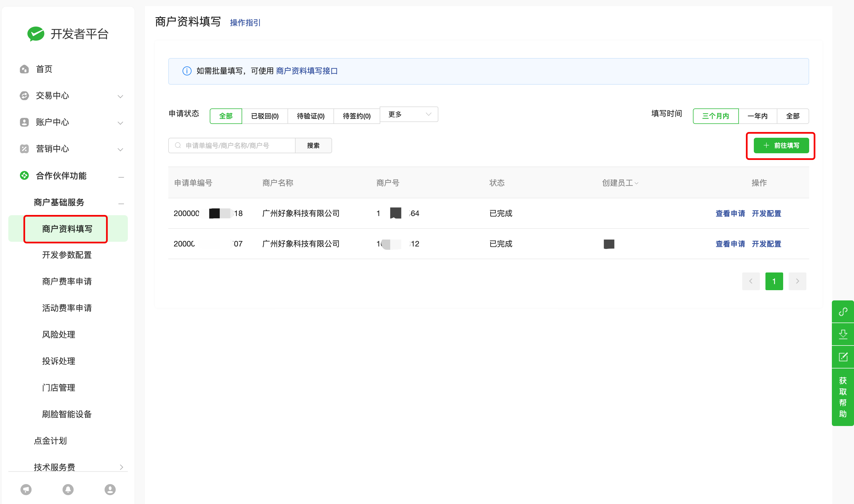Expand the 交易中心 menu chevron
This screenshot has height=504, width=854.
pos(120,97)
